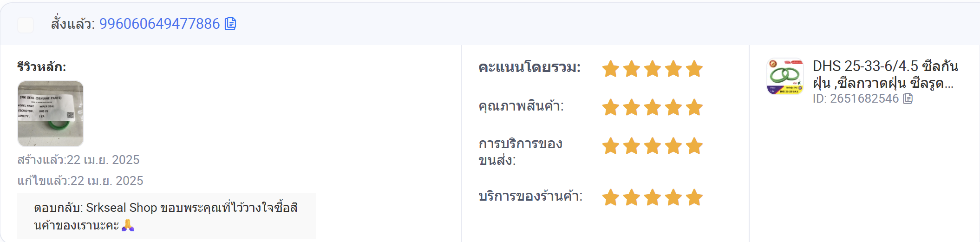Click the fifth star of คุณภาพสินค้า
Viewport: 980px width, 242px height.
point(694,107)
